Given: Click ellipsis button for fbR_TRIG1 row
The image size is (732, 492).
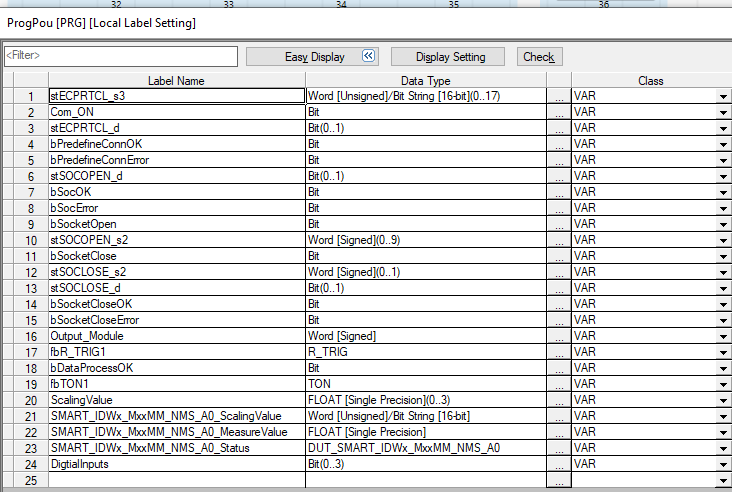Looking at the screenshot, I should (559, 352).
